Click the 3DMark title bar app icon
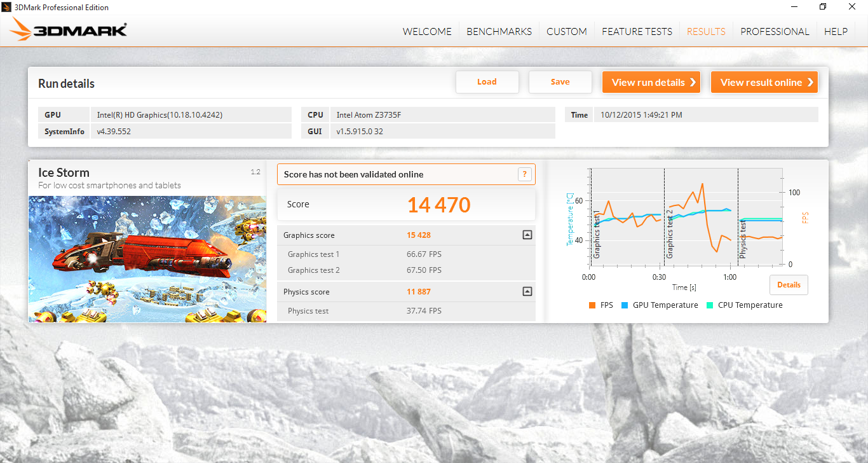The height and width of the screenshot is (463, 868). tap(7, 7)
